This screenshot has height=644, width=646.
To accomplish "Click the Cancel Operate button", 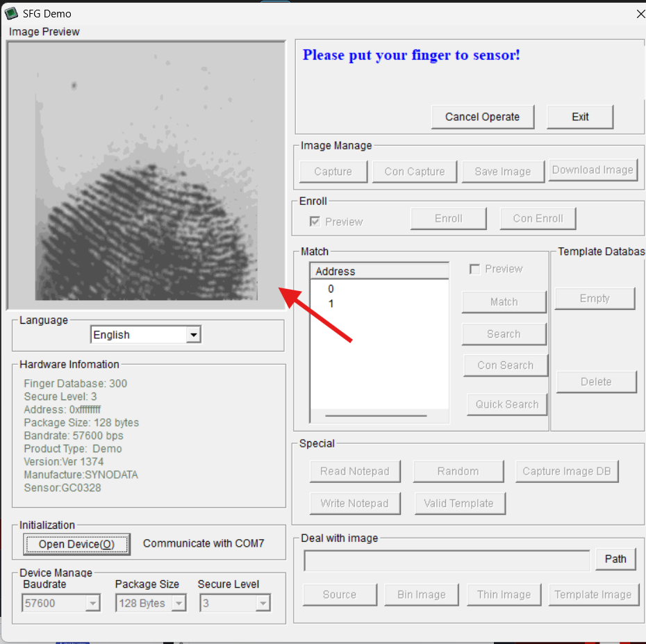I will point(483,117).
